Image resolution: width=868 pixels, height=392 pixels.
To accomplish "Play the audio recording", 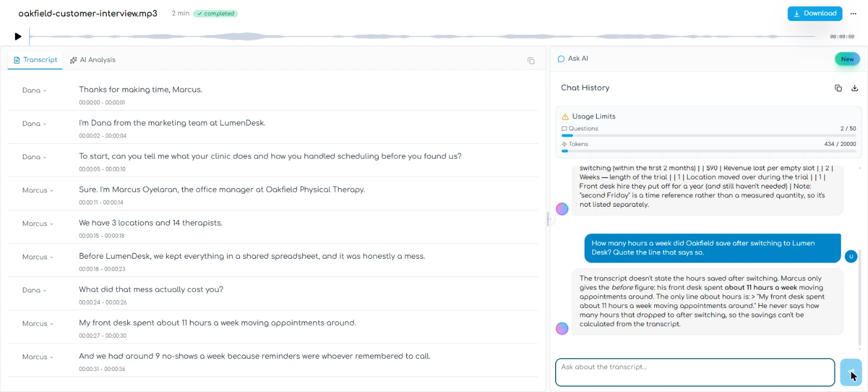I will (x=18, y=36).
